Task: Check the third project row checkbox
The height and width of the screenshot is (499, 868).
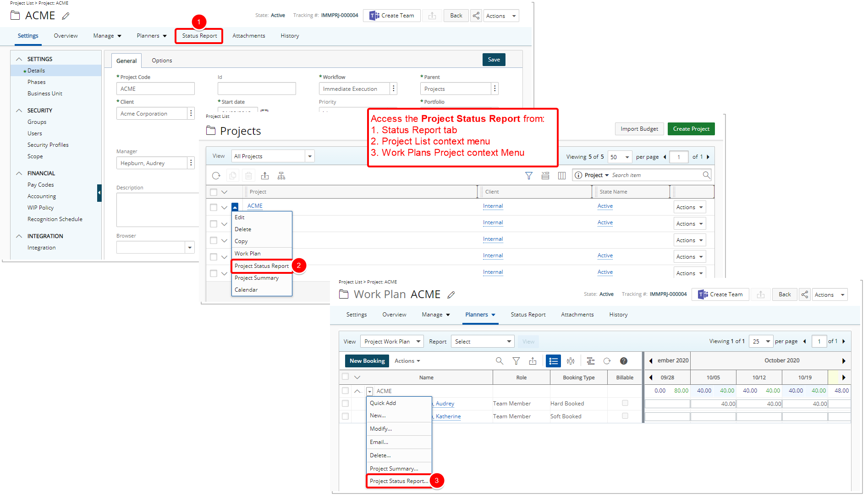Action: click(x=214, y=240)
